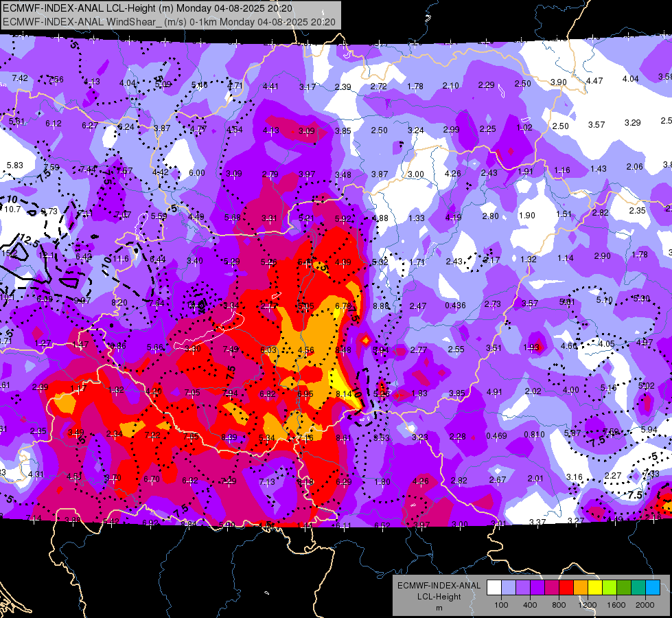Click the map value 11.6
Image resolution: width=672 pixels, height=618 pixels.
tap(121, 259)
